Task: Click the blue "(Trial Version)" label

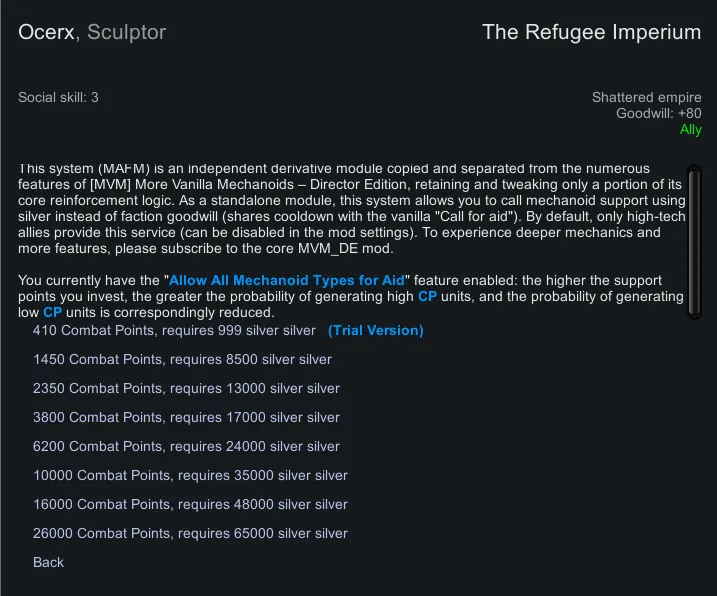Action: coord(376,330)
